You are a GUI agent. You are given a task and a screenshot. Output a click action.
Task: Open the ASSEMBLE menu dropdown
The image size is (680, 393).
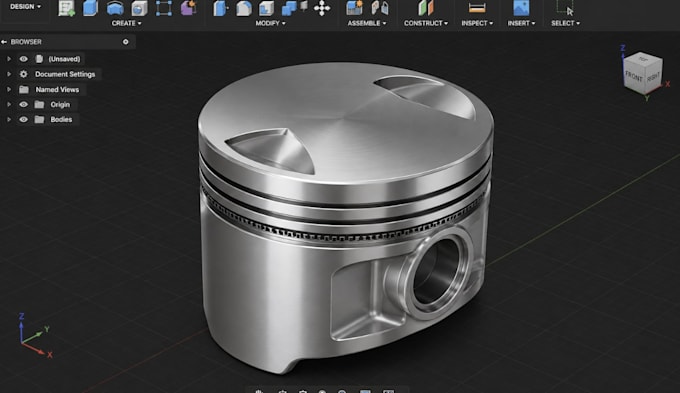[366, 23]
